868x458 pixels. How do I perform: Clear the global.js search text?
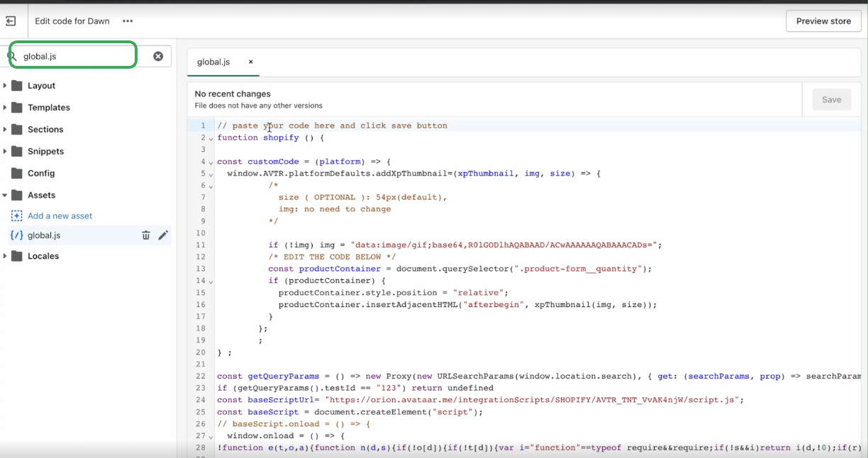158,56
